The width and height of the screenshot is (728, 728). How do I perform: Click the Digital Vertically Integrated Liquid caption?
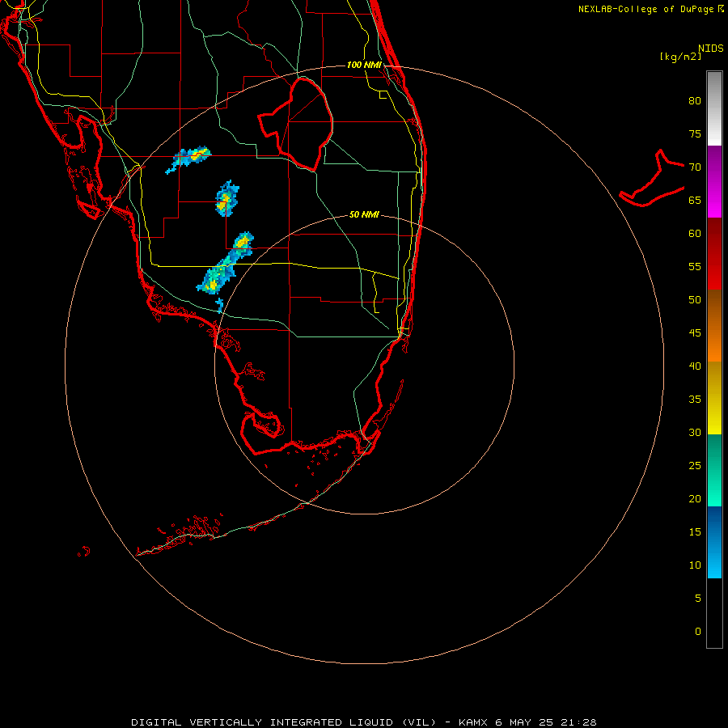tap(363, 722)
